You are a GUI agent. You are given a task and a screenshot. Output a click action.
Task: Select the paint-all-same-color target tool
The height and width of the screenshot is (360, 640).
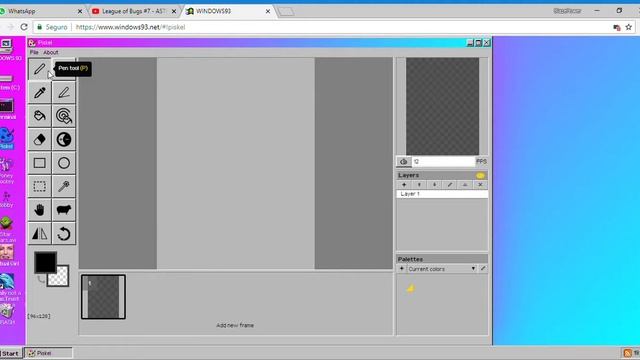click(64, 116)
